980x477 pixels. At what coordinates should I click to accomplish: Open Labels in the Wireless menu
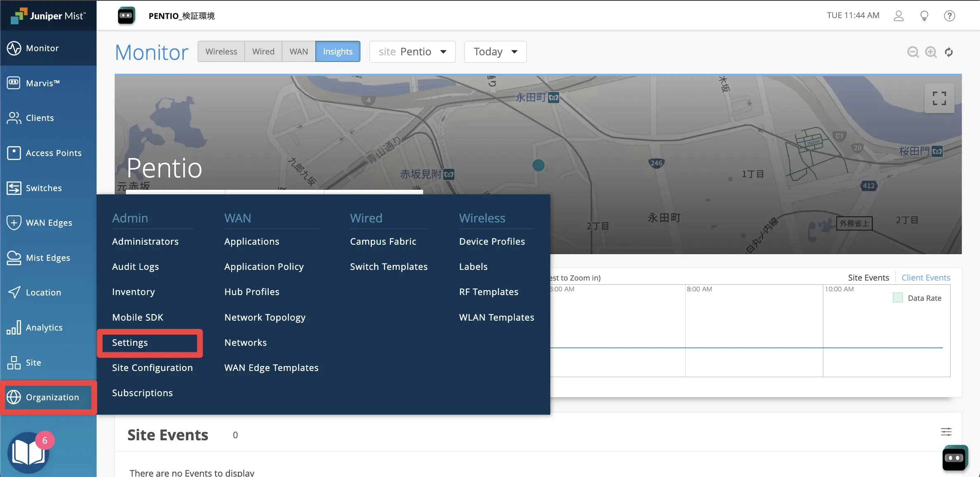(473, 267)
